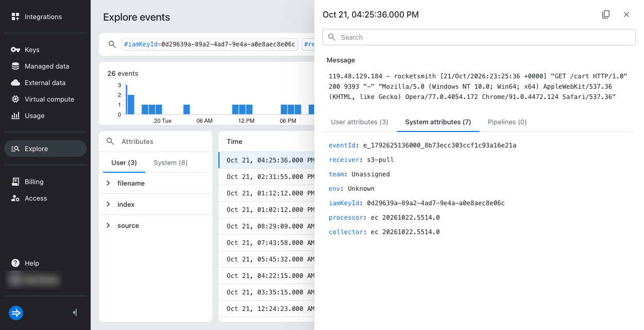This screenshot has width=644, height=330.
Task: Open the Access page
Action: click(45, 198)
